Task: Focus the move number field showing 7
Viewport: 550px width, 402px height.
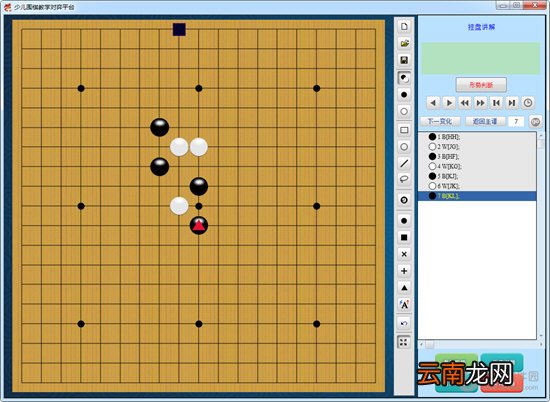Action: (516, 121)
